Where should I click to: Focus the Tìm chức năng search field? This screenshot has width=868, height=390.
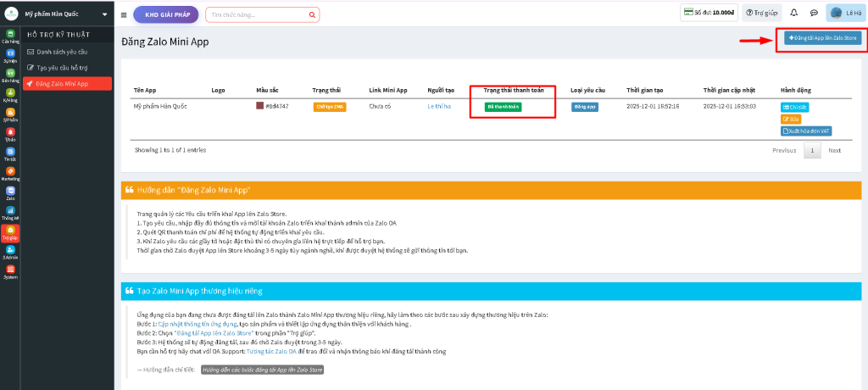pos(258,15)
